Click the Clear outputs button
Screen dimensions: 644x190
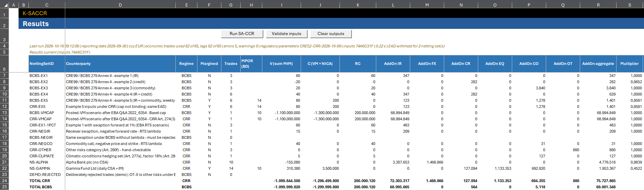tap(331, 34)
